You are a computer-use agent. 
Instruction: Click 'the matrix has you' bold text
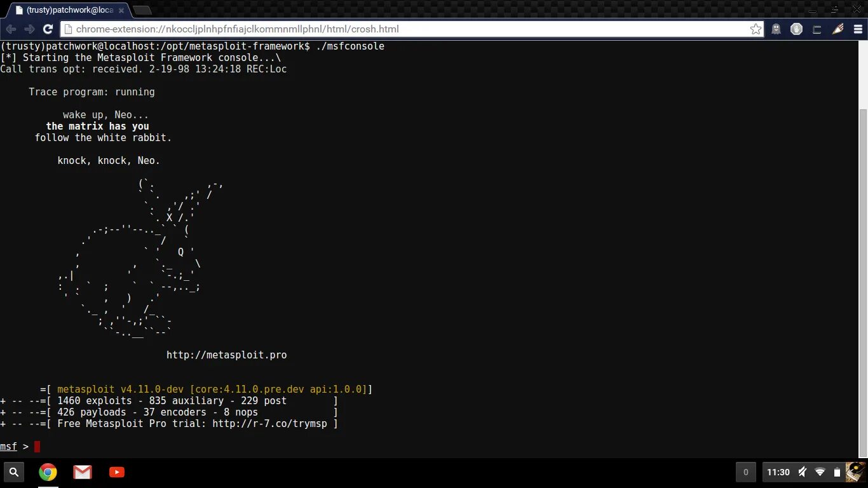(98, 126)
